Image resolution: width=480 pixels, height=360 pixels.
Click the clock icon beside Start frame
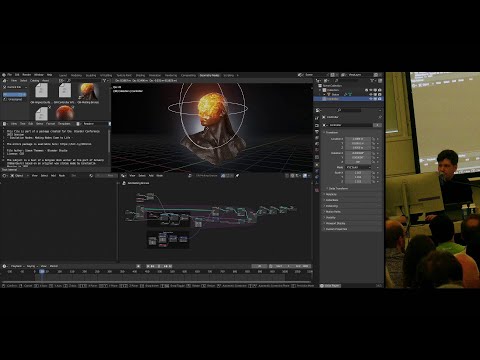[x=270, y=266]
